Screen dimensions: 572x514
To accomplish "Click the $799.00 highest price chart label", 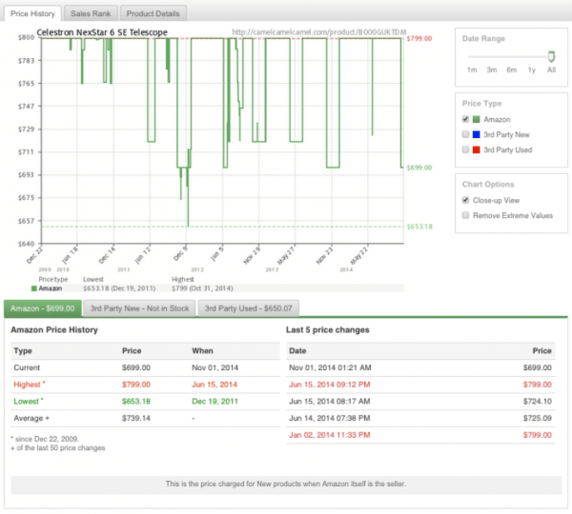I will [x=419, y=39].
